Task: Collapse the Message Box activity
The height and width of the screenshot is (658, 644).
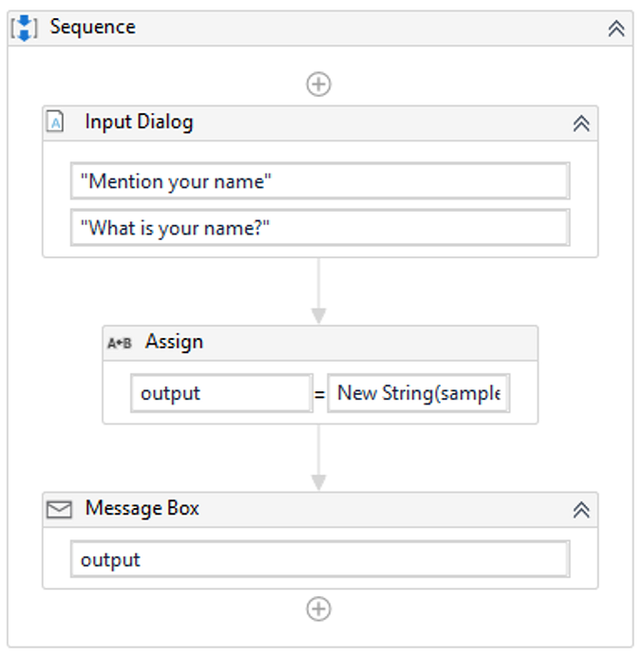Action: tap(581, 510)
